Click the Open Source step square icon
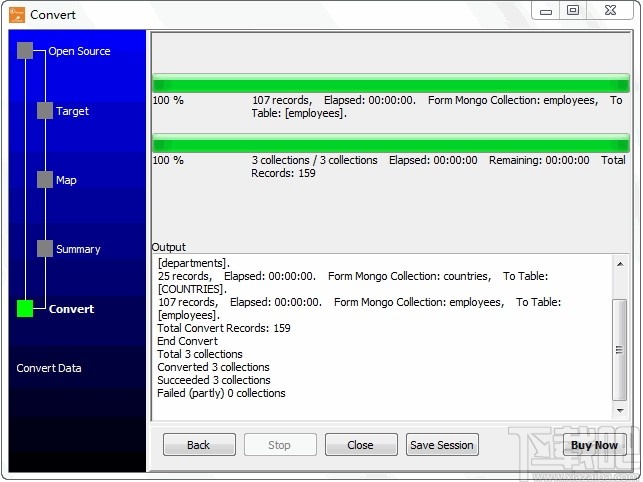 coord(25,50)
